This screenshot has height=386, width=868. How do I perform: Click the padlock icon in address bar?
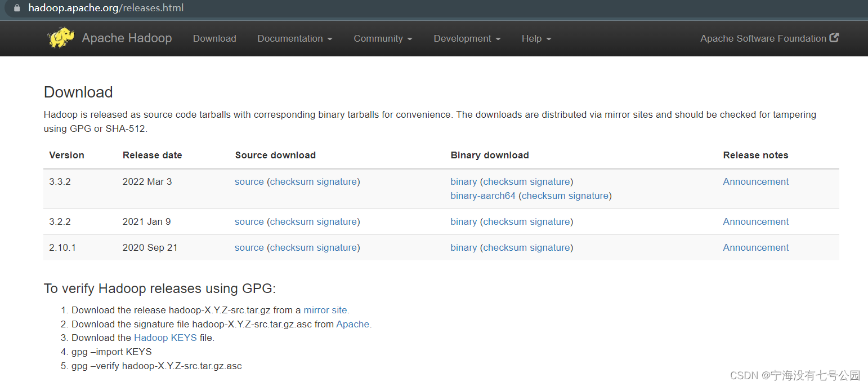point(16,8)
